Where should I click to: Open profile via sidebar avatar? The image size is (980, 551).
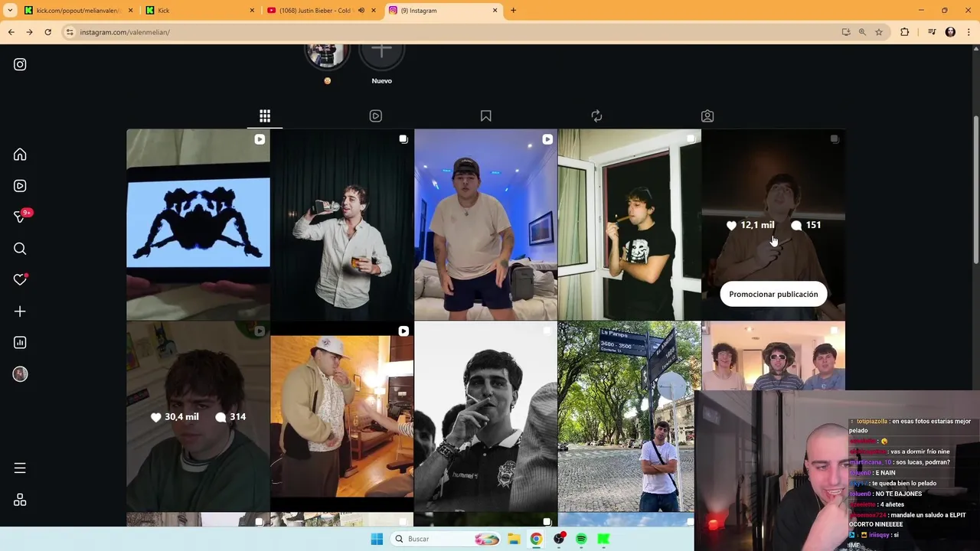pyautogui.click(x=20, y=374)
